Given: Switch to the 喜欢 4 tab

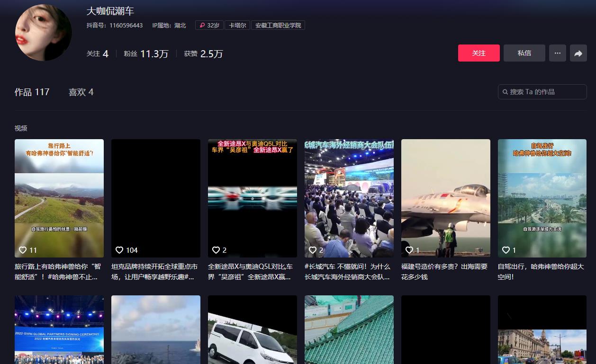Looking at the screenshot, I should pyautogui.click(x=81, y=92).
